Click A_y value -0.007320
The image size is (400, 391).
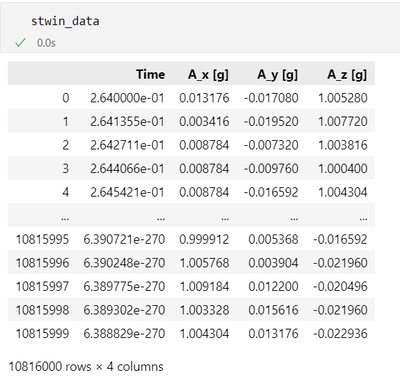point(271,145)
